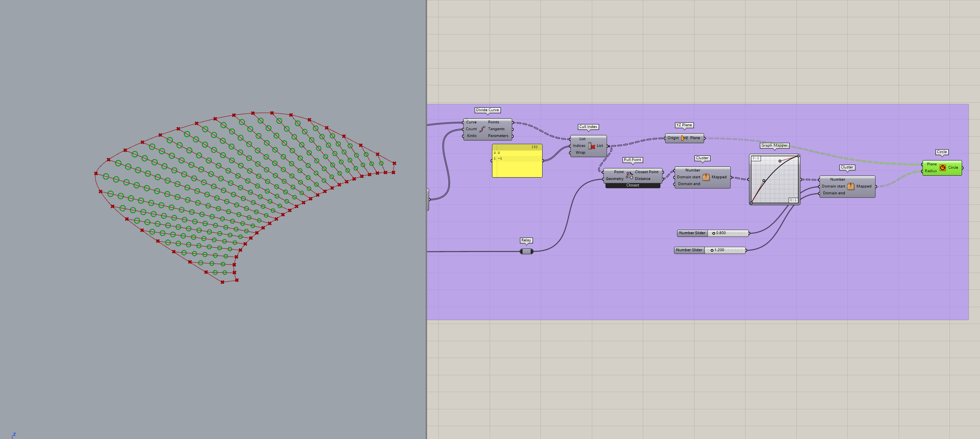
Task: Click the second Cluster box icon near Circle
Action: (x=850, y=186)
